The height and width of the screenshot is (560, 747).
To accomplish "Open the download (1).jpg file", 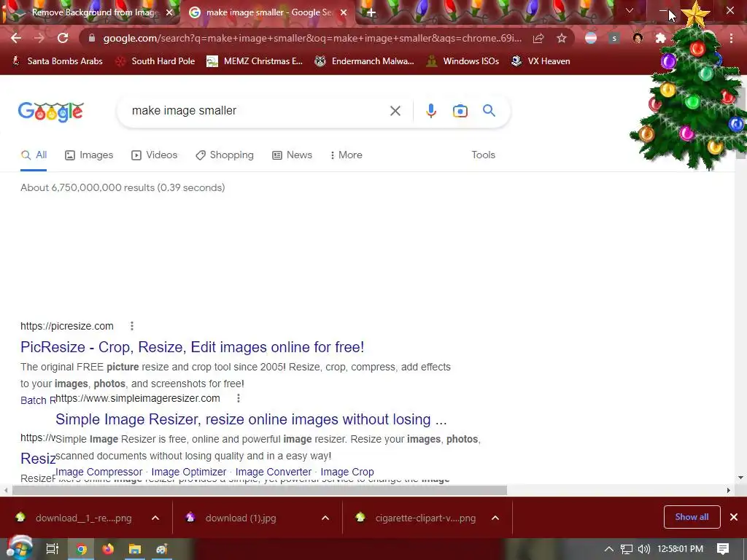I will click(x=241, y=518).
